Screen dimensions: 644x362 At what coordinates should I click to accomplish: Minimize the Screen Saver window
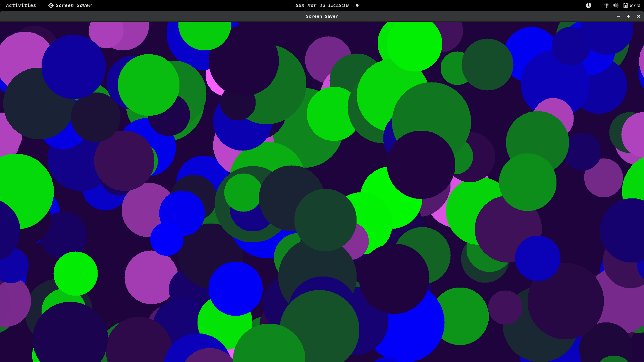(619, 16)
